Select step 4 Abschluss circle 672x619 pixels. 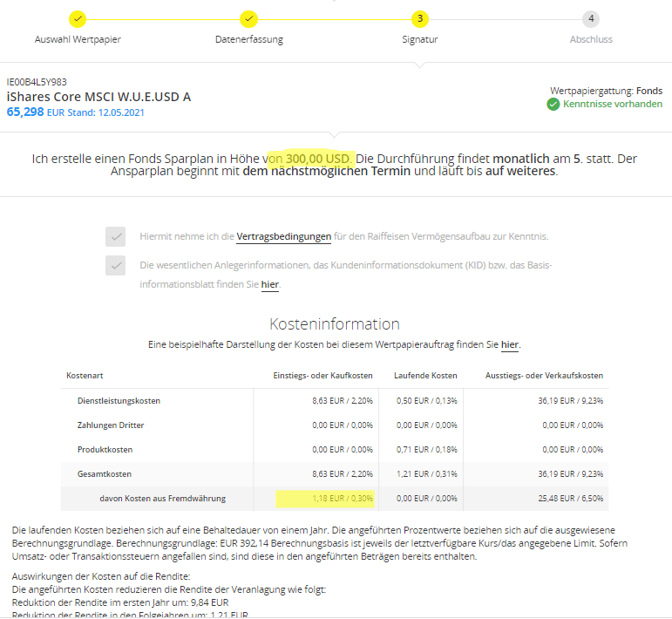(x=591, y=19)
